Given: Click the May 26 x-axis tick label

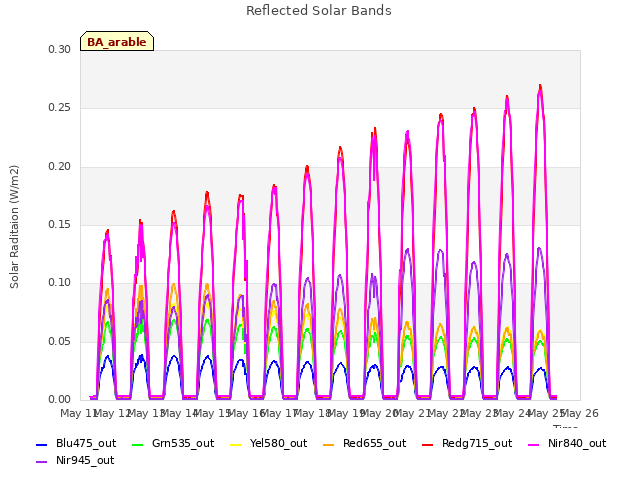Looking at the screenshot, I should click(x=580, y=413).
